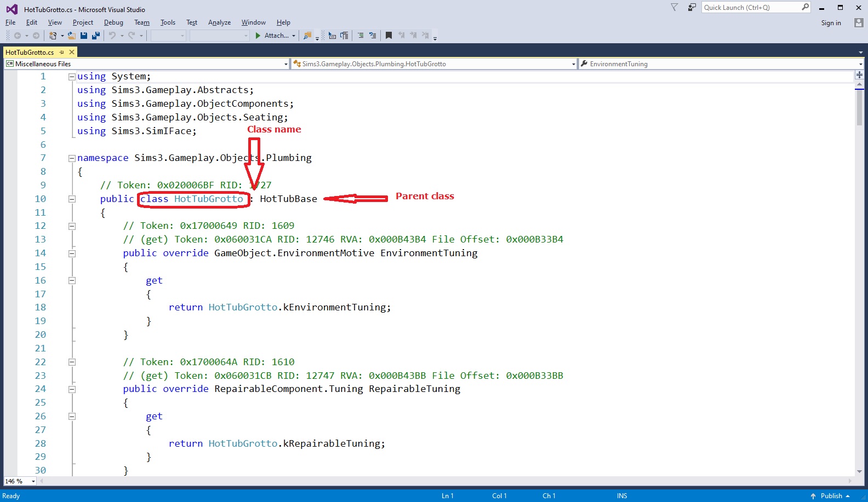Image resolution: width=868 pixels, height=502 pixels.
Task: Toggle pin on HotTubGrotto.cs tab
Action: [62, 52]
